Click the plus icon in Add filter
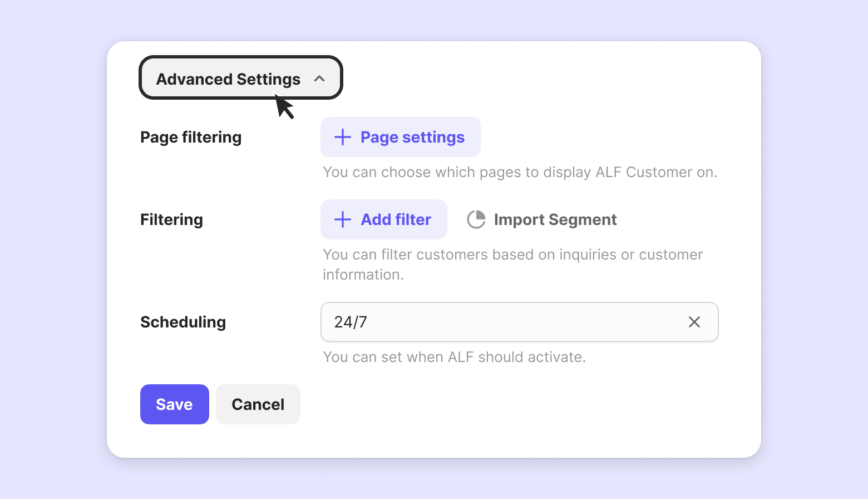The height and width of the screenshot is (499, 868). pos(343,219)
